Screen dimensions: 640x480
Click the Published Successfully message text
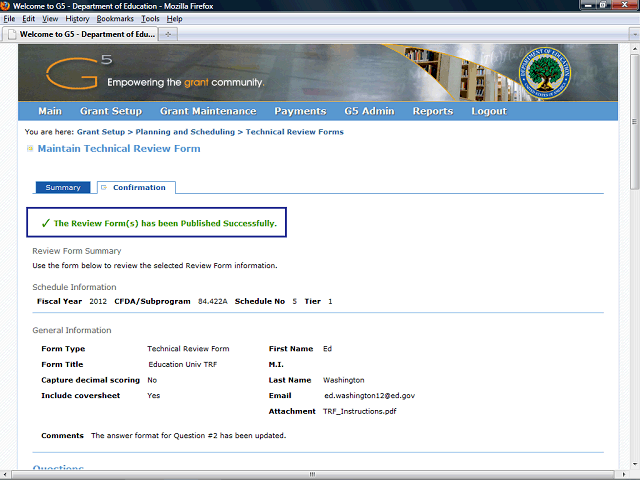[x=165, y=223]
